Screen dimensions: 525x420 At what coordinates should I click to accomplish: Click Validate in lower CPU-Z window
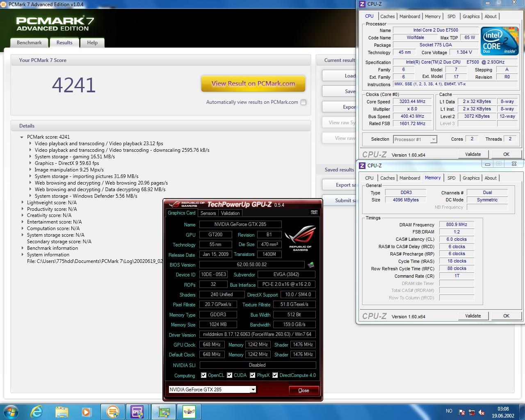(x=473, y=316)
